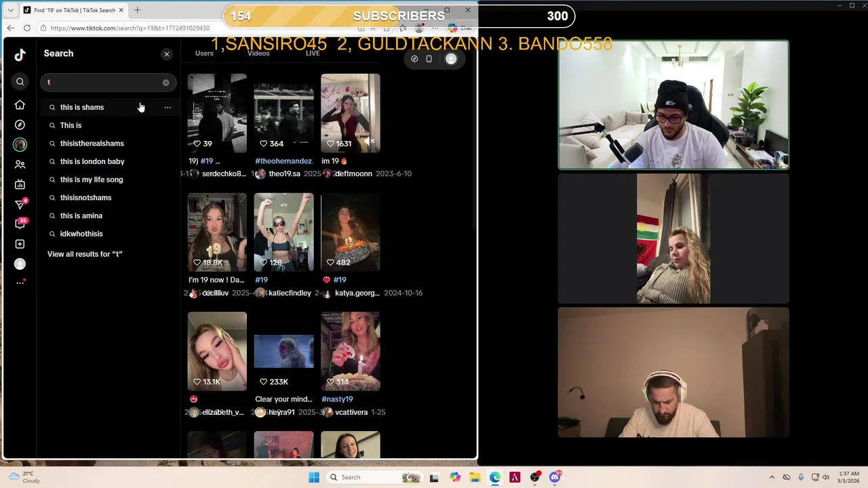Show hidden tray icons chevron
This screenshot has height=488, width=868.
tap(772, 477)
